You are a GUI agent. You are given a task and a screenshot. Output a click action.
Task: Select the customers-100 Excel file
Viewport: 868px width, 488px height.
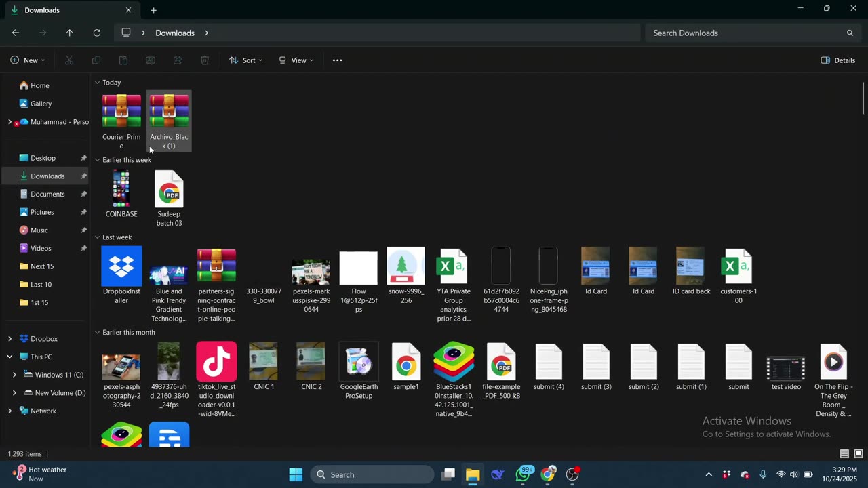click(738, 276)
